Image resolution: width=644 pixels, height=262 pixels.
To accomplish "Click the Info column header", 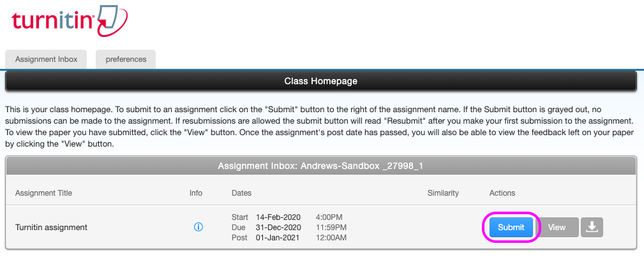I will [x=195, y=193].
